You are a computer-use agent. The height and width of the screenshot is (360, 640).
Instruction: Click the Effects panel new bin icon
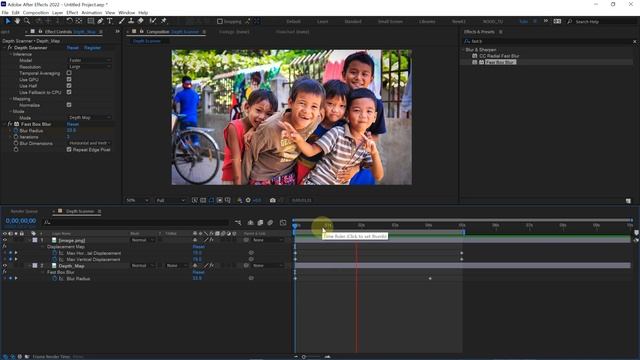click(628, 201)
